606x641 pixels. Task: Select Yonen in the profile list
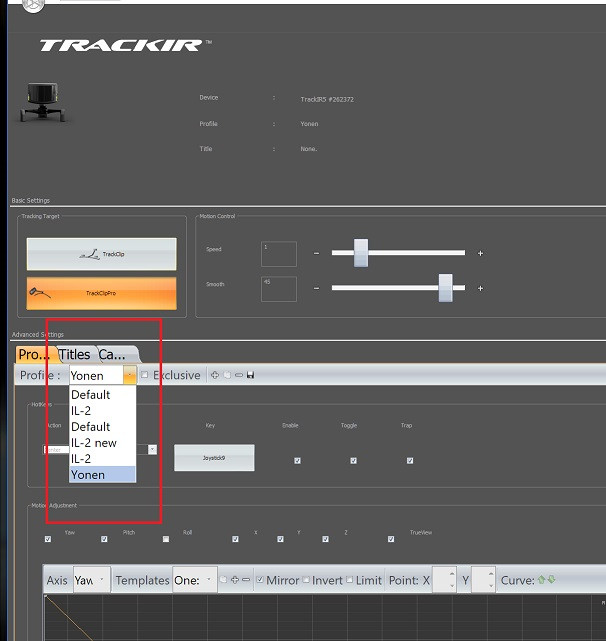(102, 475)
